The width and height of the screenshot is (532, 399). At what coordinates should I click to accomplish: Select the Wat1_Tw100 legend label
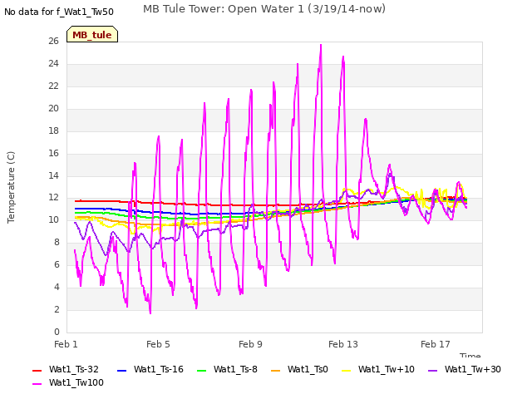[x=76, y=382]
